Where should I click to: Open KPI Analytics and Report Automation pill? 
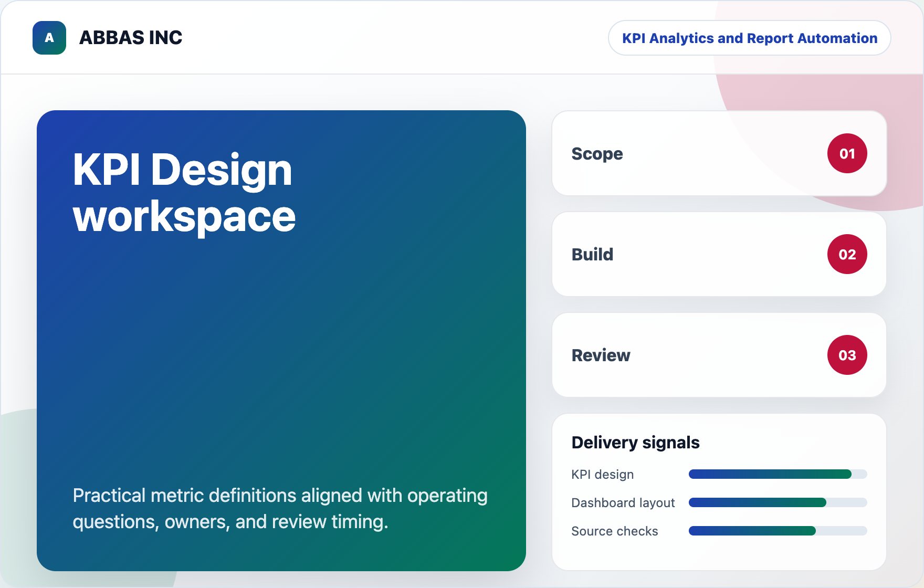tap(749, 38)
